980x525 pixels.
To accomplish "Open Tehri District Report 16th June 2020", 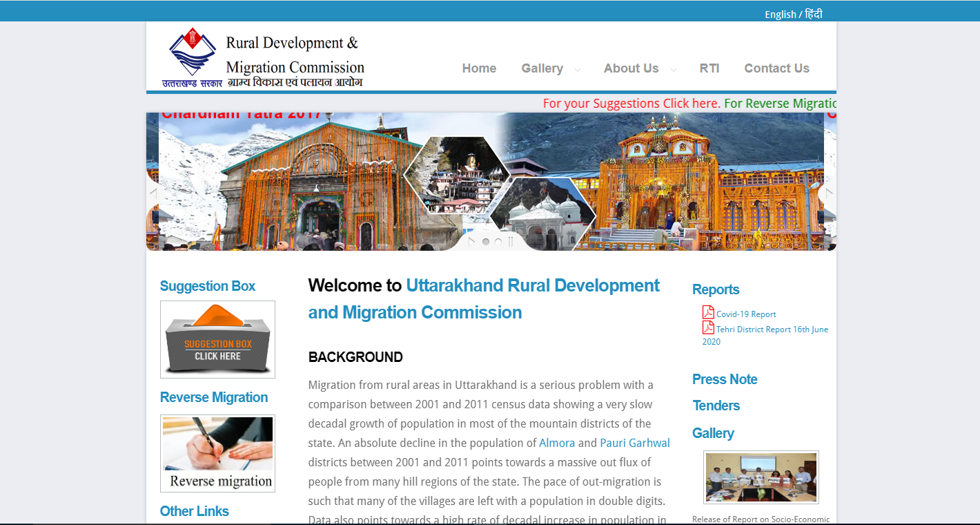I will coord(765,335).
